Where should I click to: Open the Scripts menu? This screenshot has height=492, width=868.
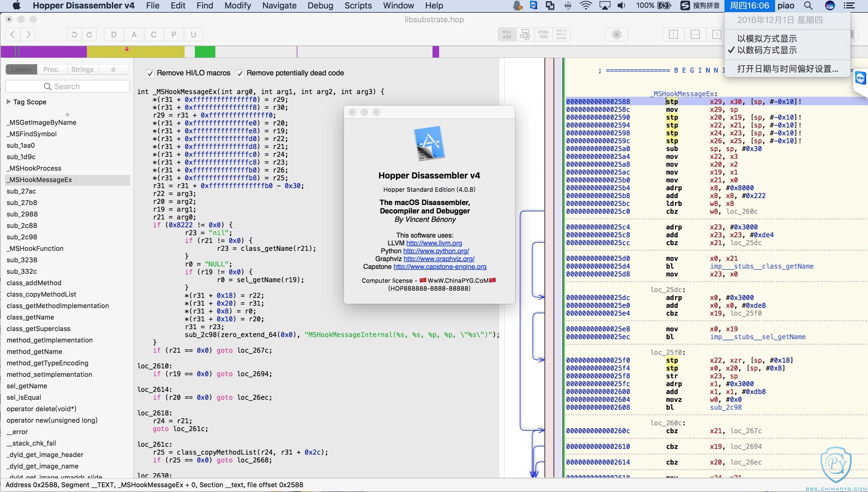pyautogui.click(x=358, y=6)
